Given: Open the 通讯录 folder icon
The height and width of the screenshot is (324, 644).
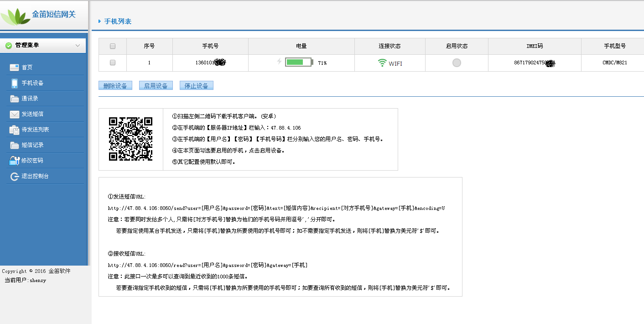Looking at the screenshot, I should coord(14,99).
